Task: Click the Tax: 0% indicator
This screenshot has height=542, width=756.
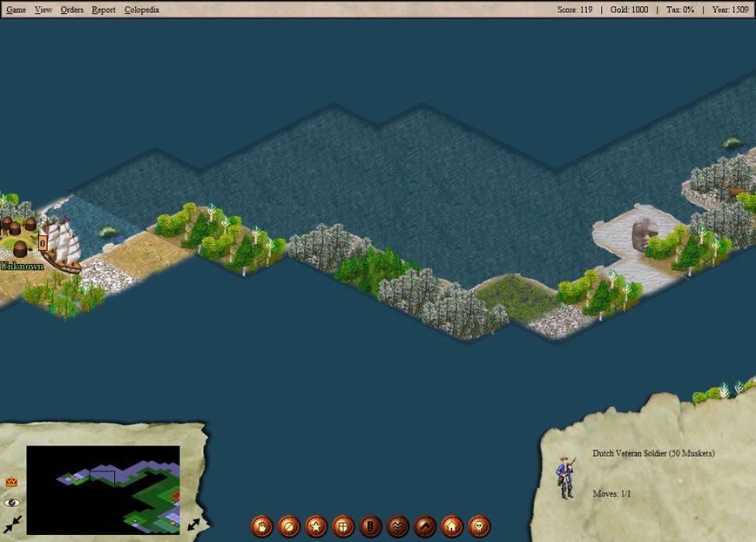Action: point(680,10)
